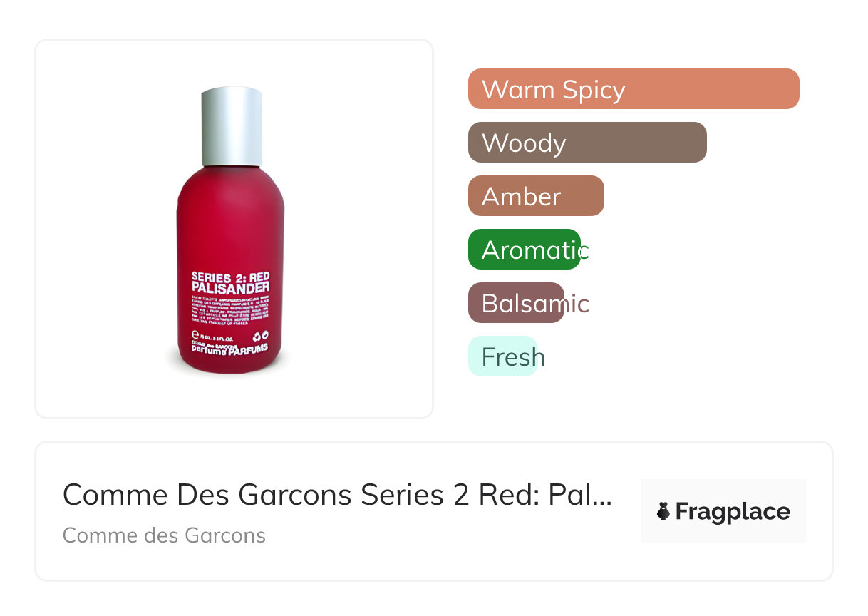Open the Comme Des Garcons Series 2 Red title
Viewport: 868px width, 616px height.
tap(337, 494)
